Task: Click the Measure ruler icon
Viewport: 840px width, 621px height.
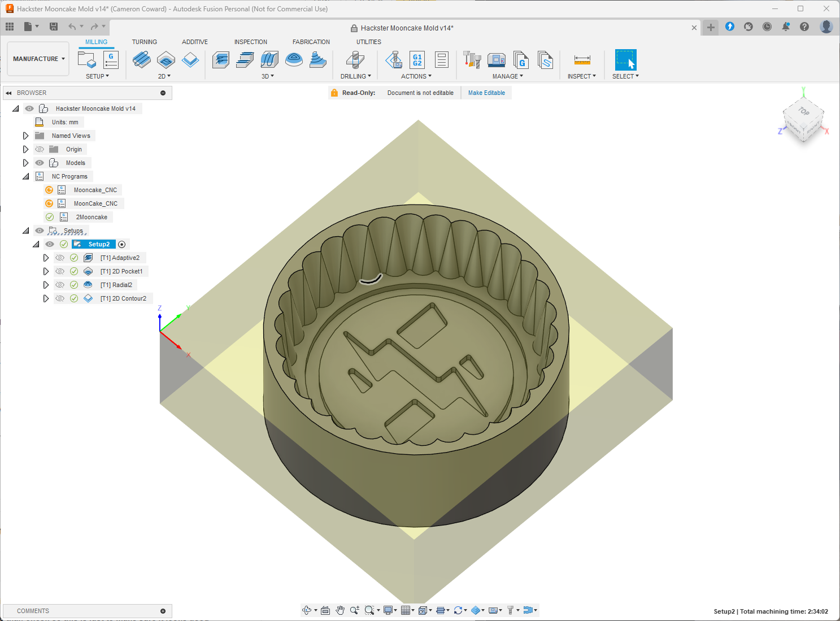Action: coord(582,59)
